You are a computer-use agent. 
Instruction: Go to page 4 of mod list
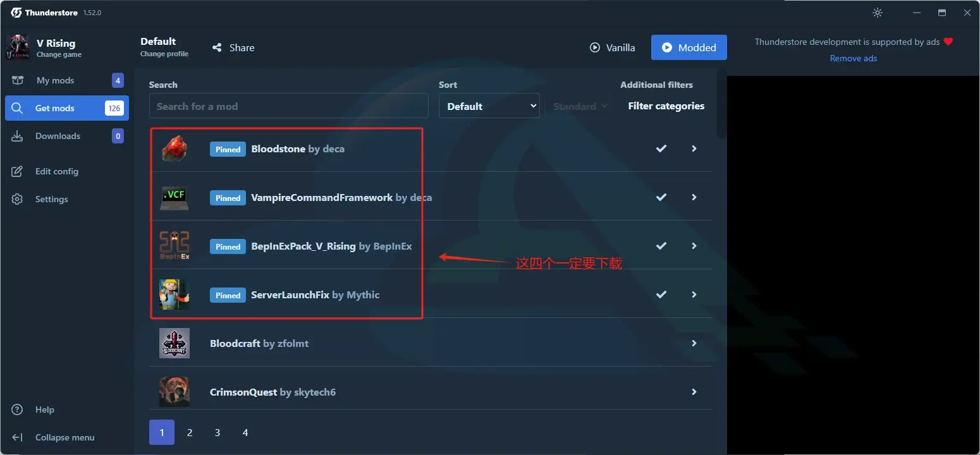245,432
